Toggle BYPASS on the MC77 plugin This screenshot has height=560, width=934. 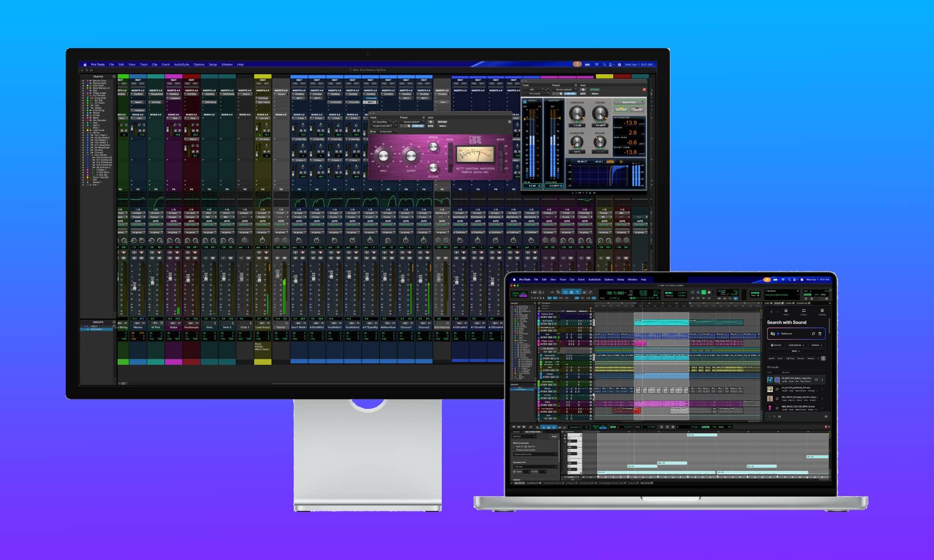442,122
